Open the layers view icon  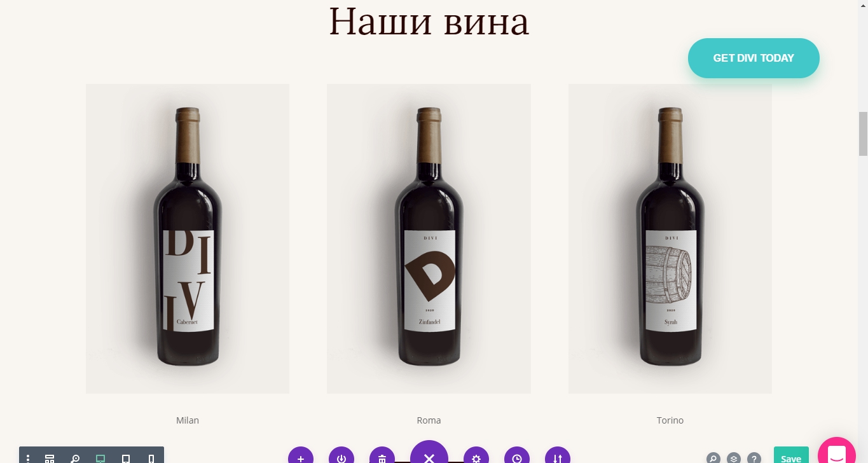[734, 458]
